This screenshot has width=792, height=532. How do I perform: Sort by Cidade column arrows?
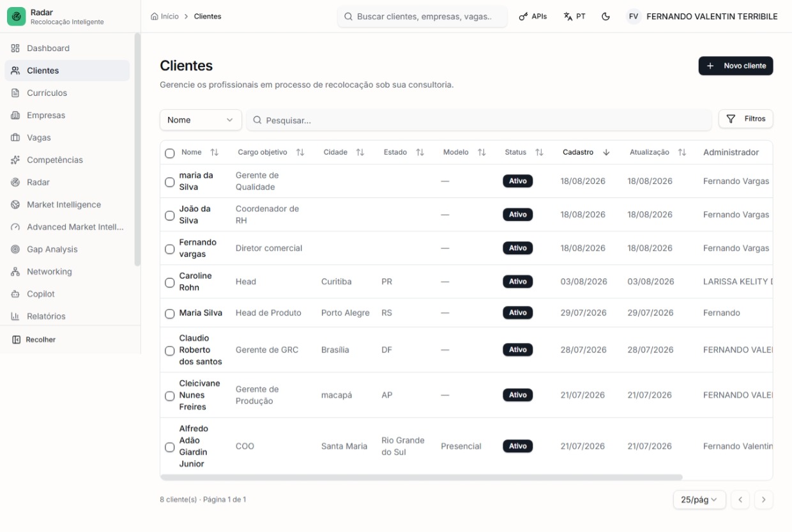[360, 153]
